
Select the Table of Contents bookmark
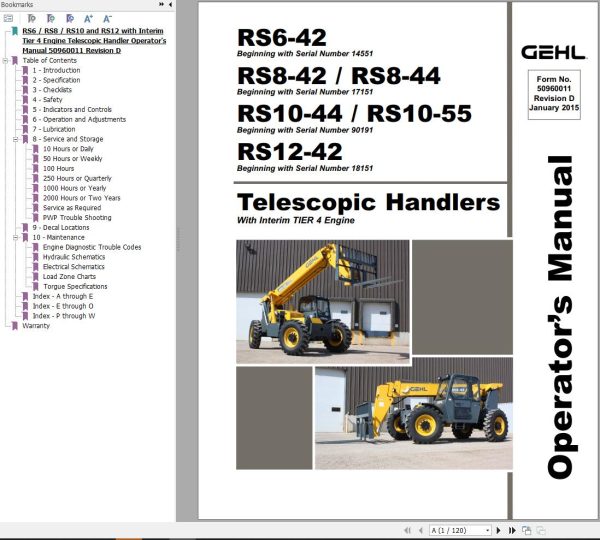[49, 60]
